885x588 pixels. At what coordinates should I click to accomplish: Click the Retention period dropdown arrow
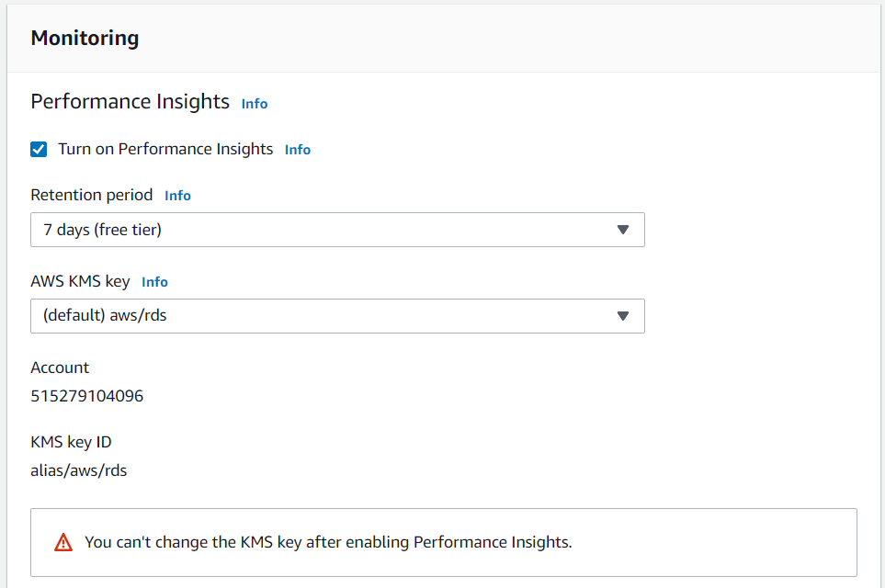pos(622,230)
